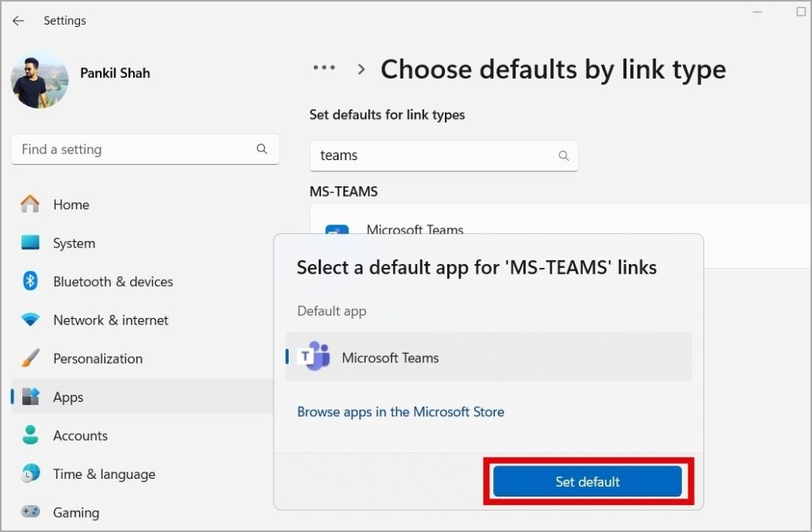
Task: Select Microsoft Teams in the default app dialog
Action: (x=488, y=357)
